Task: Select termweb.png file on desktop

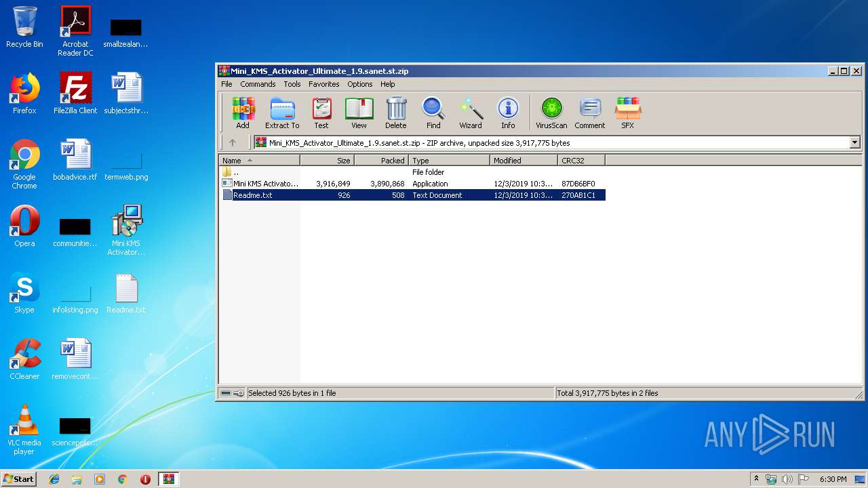Action: click(x=126, y=165)
